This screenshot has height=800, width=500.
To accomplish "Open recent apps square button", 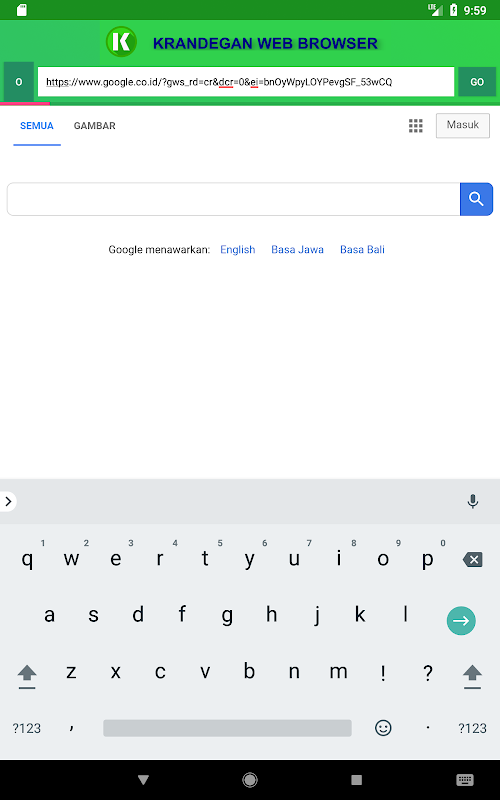I will coord(357,780).
